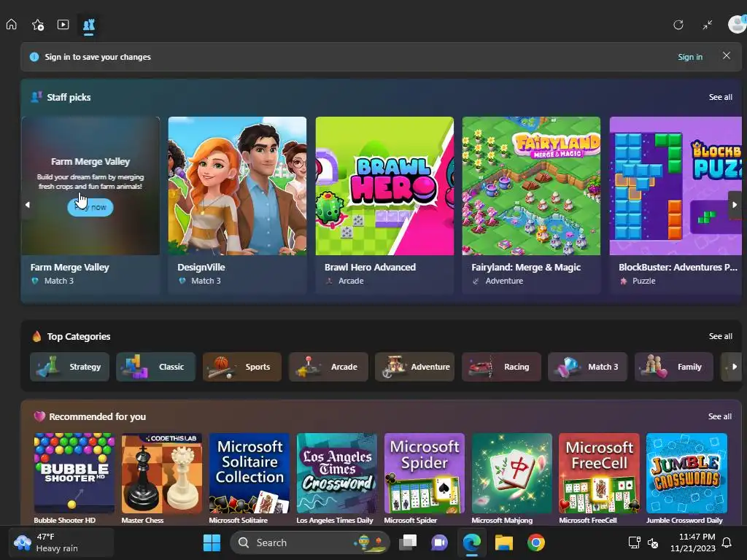Screen dimensions: 747x560
Task: Open Jumble Crossword Daily game
Action: (687, 472)
